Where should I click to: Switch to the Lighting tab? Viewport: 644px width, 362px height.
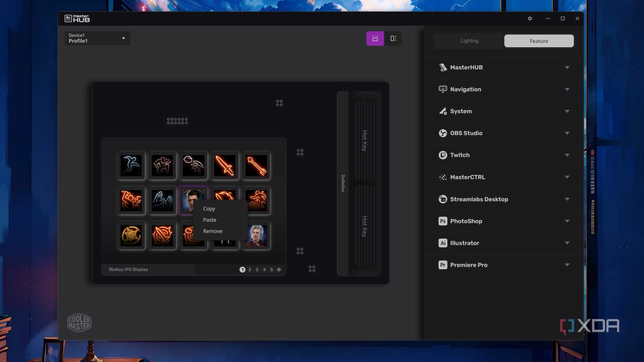[469, 41]
